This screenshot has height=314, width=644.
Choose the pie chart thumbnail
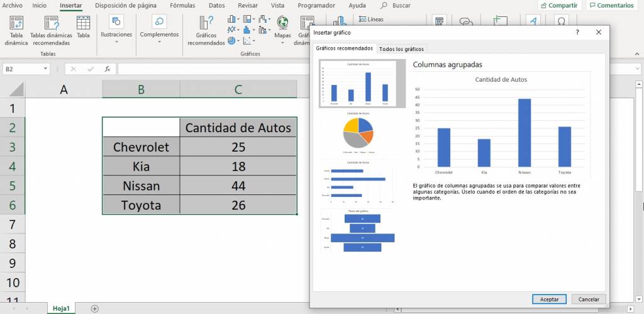tap(358, 133)
